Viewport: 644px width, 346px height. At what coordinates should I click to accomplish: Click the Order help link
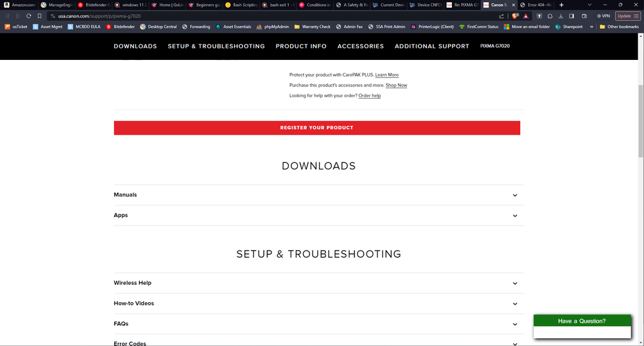(x=369, y=95)
